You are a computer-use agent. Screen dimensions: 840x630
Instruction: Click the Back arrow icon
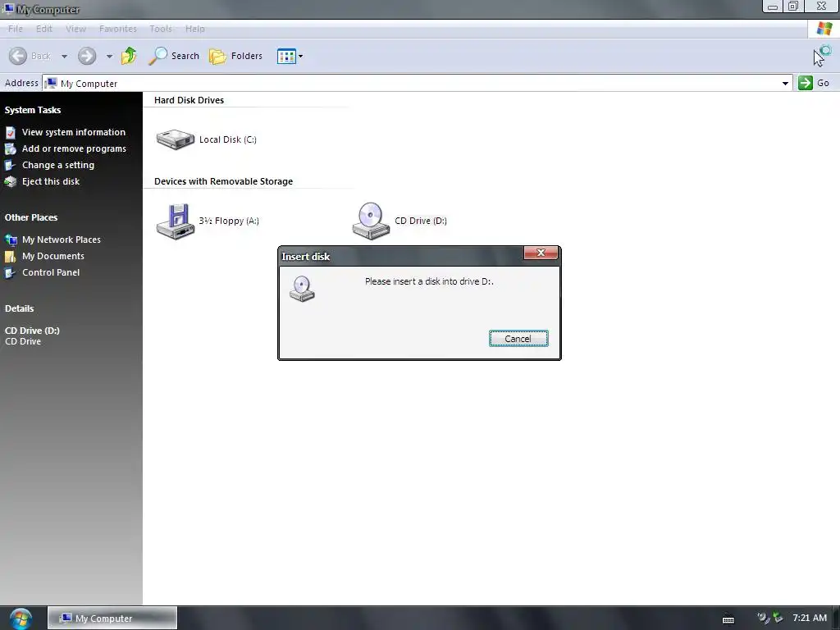(x=18, y=56)
